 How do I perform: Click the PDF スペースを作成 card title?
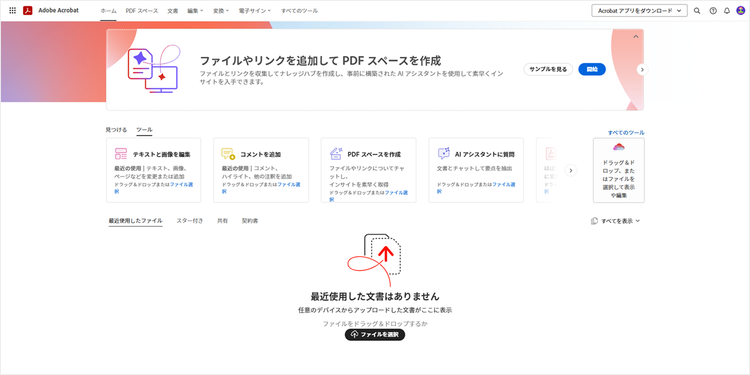click(x=374, y=154)
